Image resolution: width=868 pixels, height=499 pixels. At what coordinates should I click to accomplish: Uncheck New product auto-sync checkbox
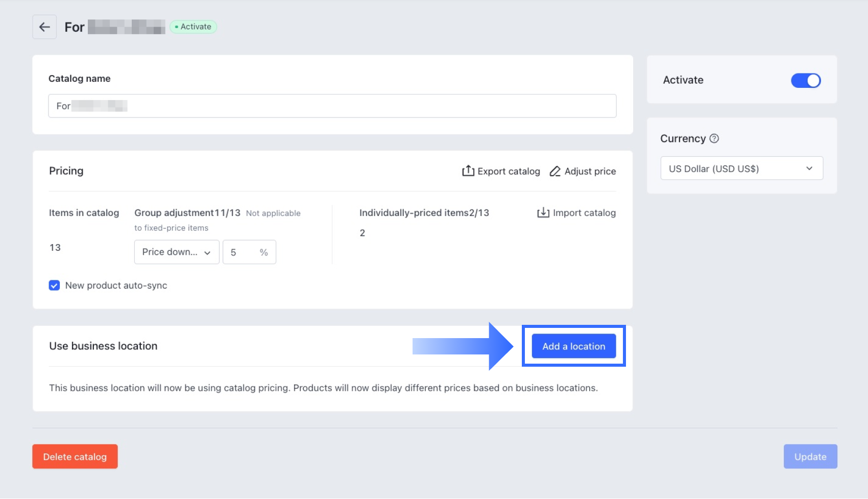pyautogui.click(x=54, y=286)
